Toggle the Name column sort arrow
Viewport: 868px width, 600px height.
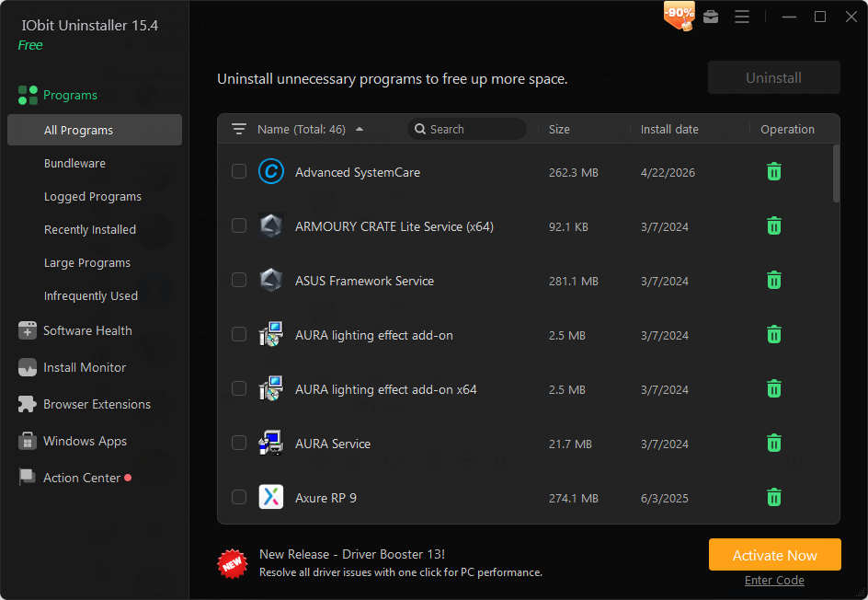360,129
